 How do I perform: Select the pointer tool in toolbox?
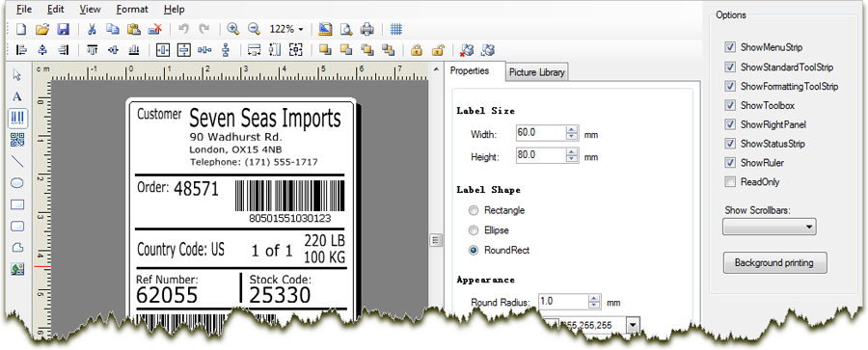(x=17, y=74)
